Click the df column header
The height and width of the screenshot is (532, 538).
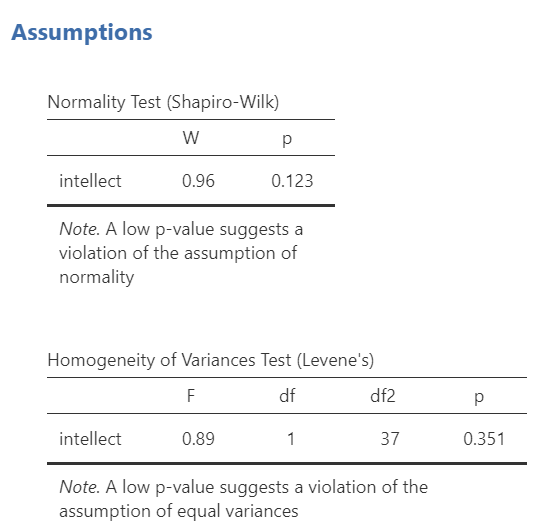coord(287,396)
